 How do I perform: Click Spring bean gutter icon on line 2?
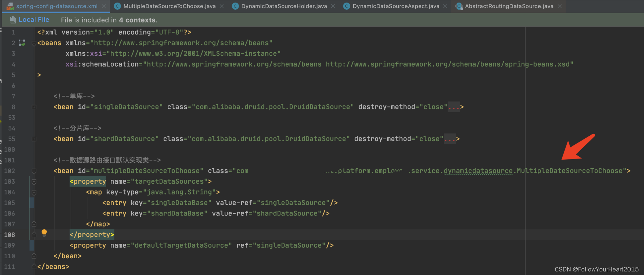click(x=22, y=43)
